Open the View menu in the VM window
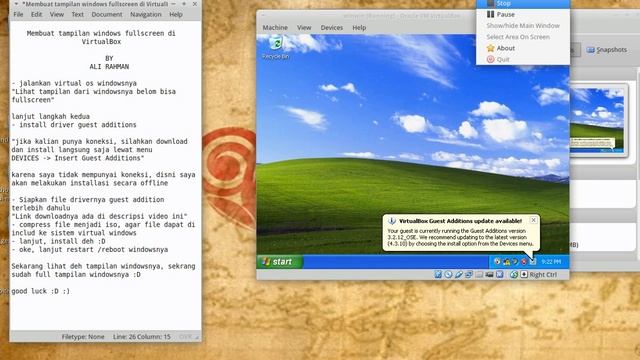640x360 pixels. pos(304,27)
